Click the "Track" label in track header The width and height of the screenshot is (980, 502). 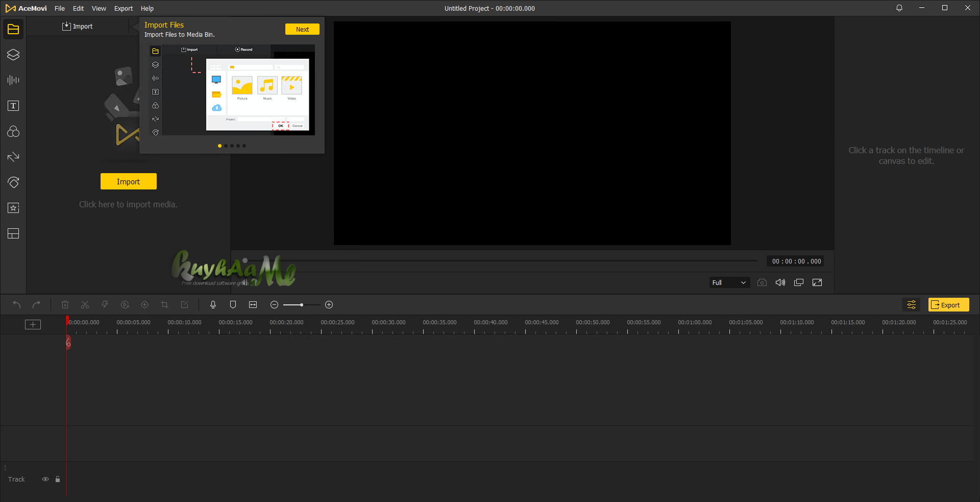coord(16,479)
